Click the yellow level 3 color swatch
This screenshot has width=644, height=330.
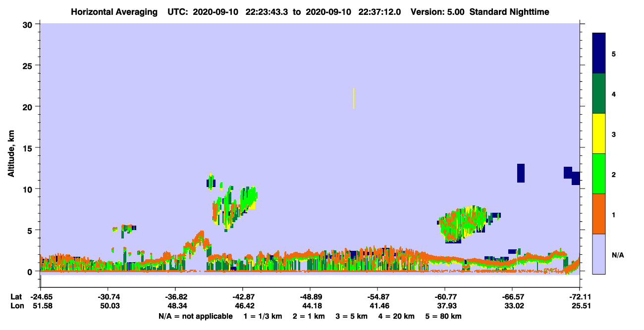pos(599,134)
